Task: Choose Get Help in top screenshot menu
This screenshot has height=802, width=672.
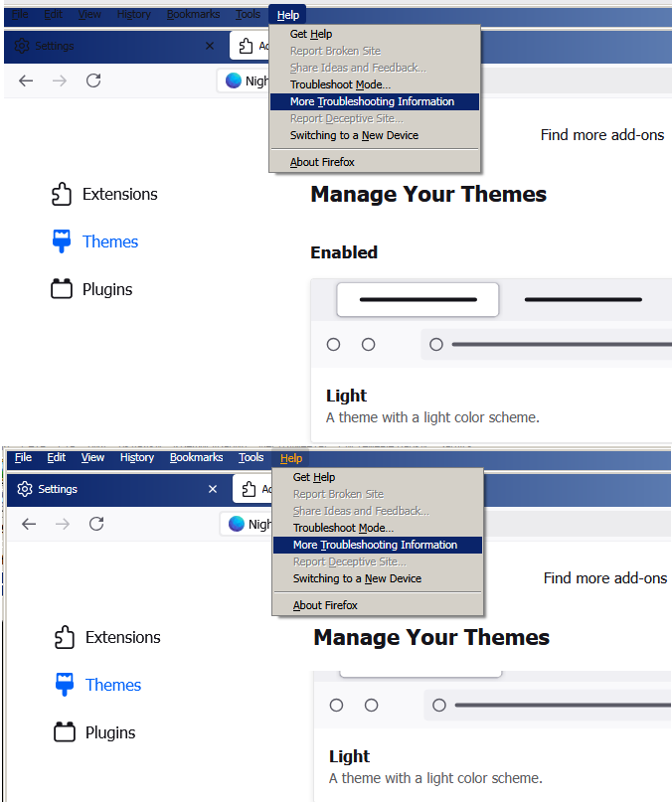Action: [x=375, y=34]
